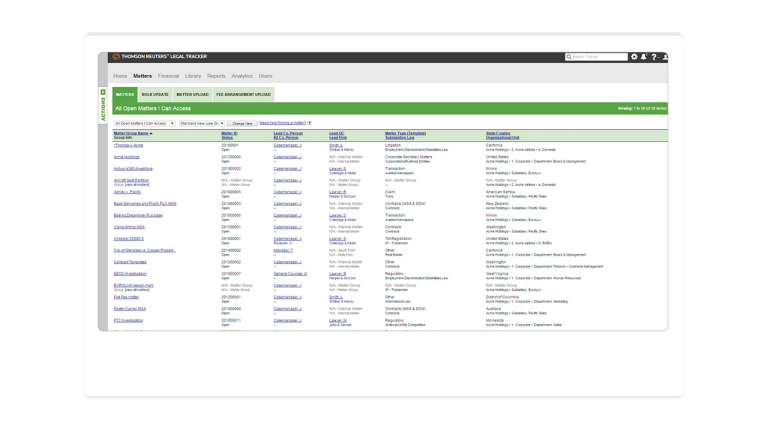The image size is (768, 432).
Task: Click the notifications bell icon
Action: 644,57
